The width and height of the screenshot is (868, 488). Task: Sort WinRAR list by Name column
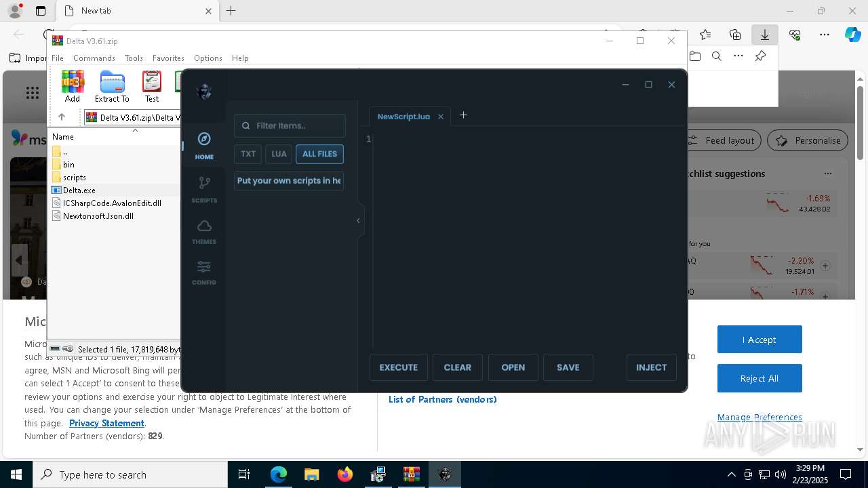(x=63, y=137)
